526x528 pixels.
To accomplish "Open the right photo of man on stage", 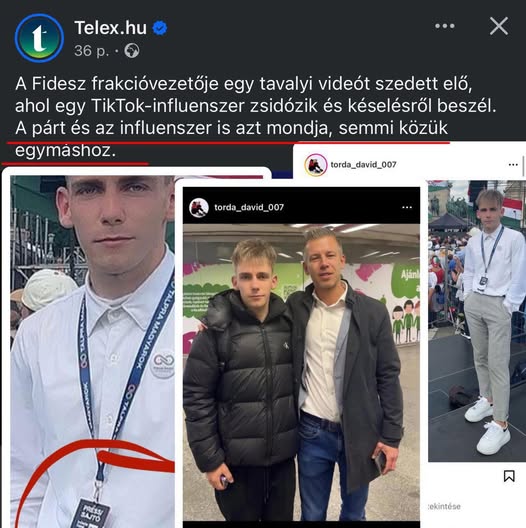I will tap(477, 321).
